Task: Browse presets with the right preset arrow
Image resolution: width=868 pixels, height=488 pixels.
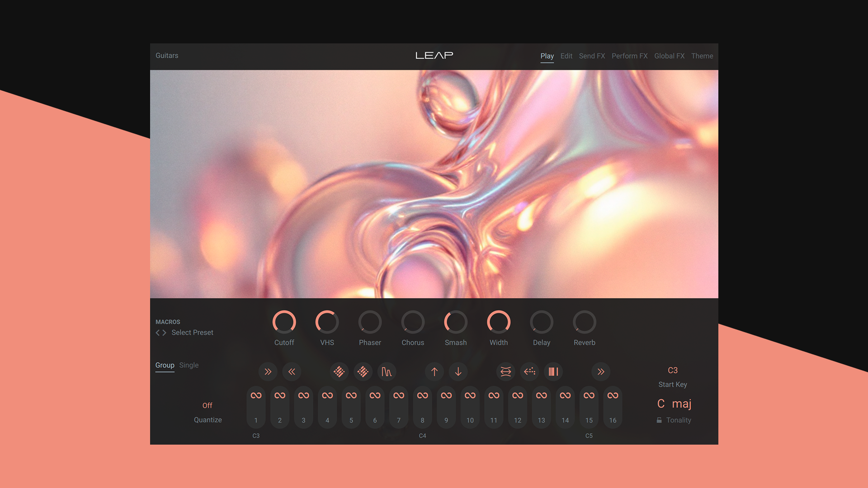Action: tap(164, 333)
